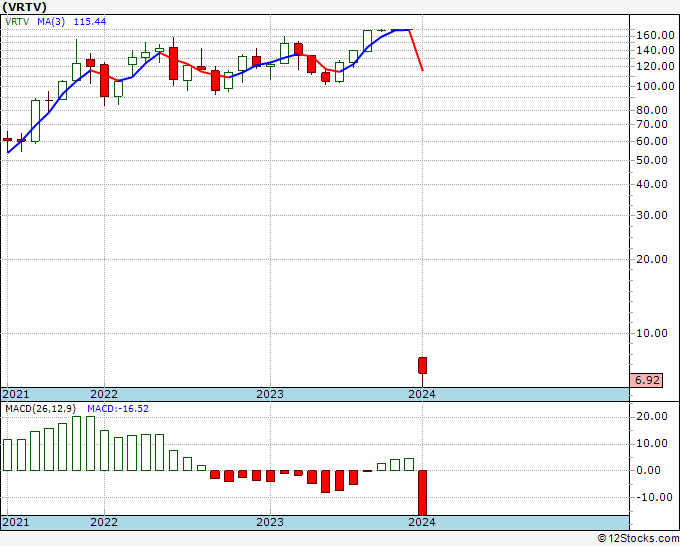
Task: Click the MACD-axis 10.00 label
Action: click(652, 443)
